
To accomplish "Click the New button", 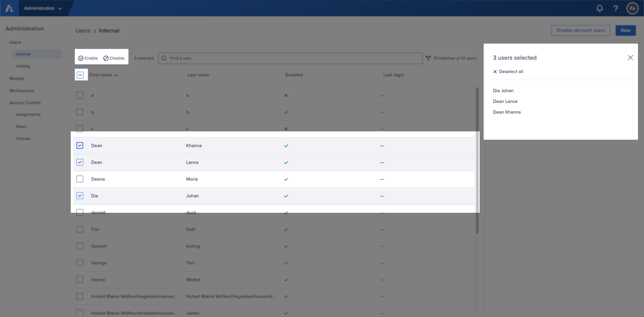I will [625, 30].
